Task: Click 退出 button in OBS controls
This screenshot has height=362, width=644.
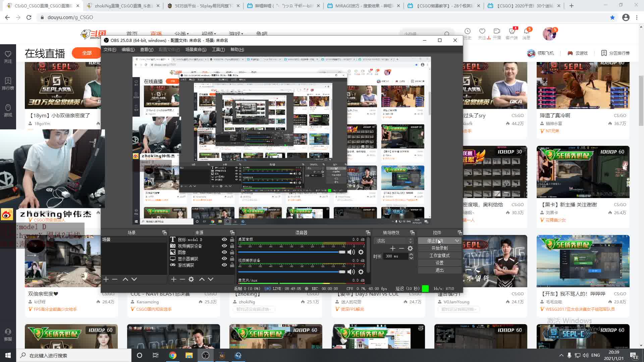Action: (439, 270)
